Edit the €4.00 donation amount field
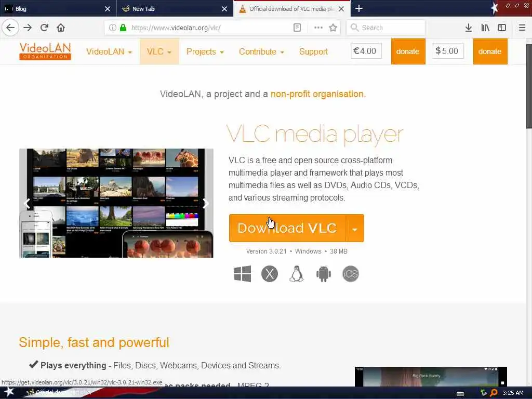This screenshot has height=399, width=532. (366, 51)
